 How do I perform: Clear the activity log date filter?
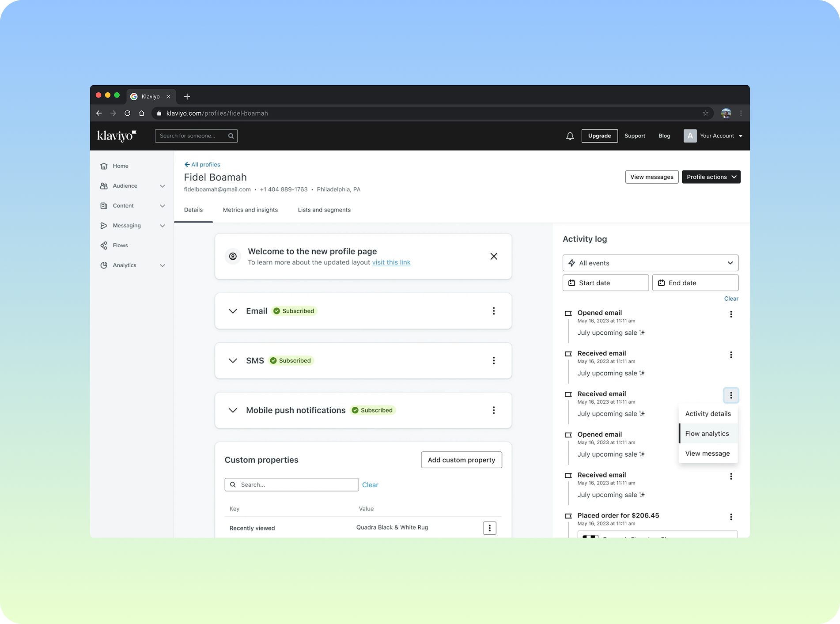click(x=731, y=299)
